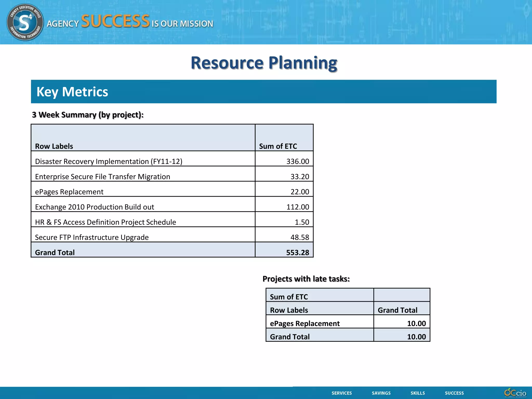Viewport: 532px width, 399px height.
Task: Click SERVICES in the footer bar
Action: coord(342,393)
